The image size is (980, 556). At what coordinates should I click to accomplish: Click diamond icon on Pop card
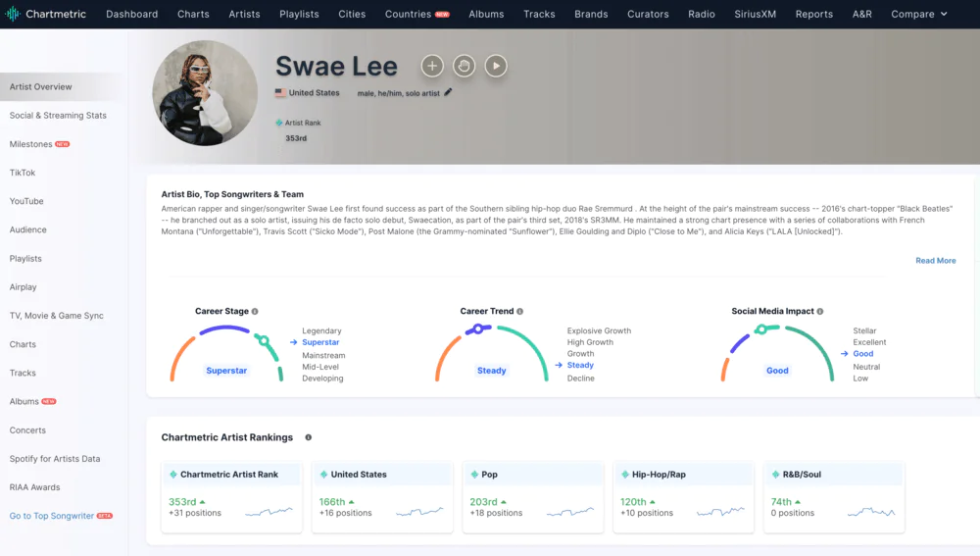coord(474,475)
